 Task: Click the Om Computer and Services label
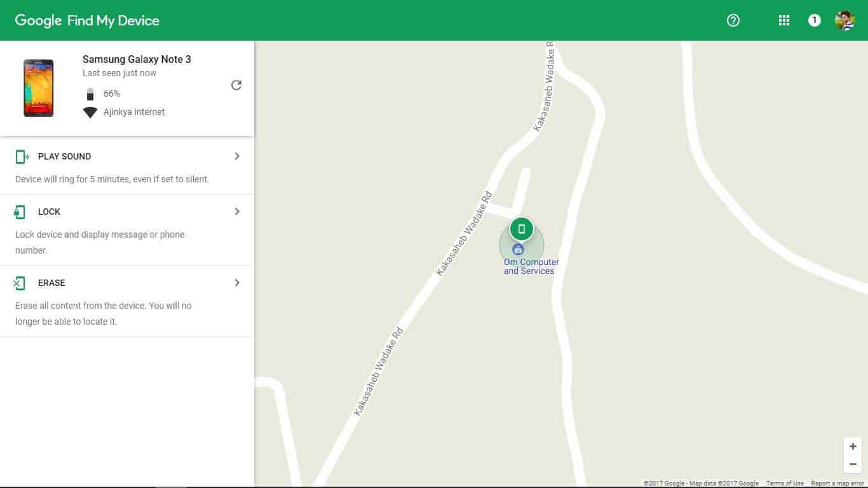[531, 266]
